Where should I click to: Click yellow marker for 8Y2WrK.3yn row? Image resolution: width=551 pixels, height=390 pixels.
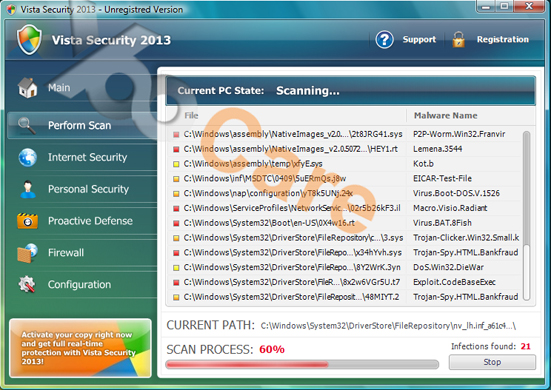176,267
